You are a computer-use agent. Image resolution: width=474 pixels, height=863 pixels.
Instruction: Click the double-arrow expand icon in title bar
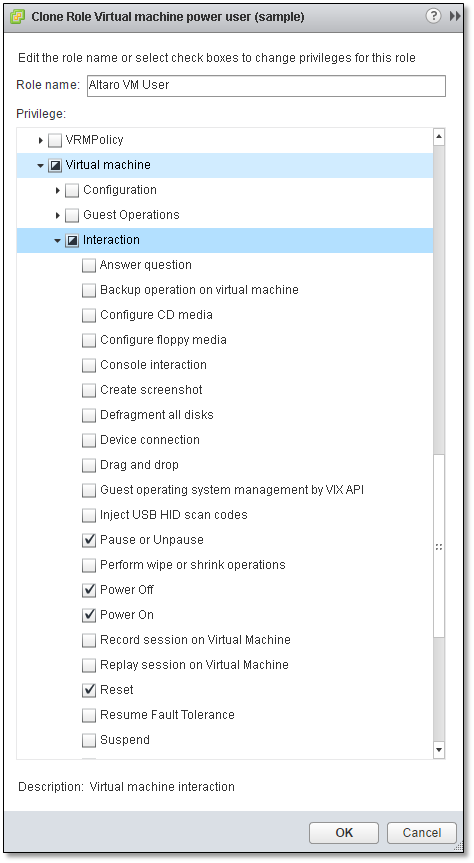(455, 16)
